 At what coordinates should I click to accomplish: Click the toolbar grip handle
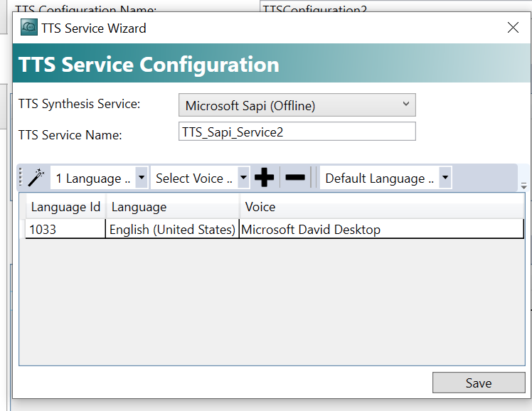pyautogui.click(x=21, y=177)
